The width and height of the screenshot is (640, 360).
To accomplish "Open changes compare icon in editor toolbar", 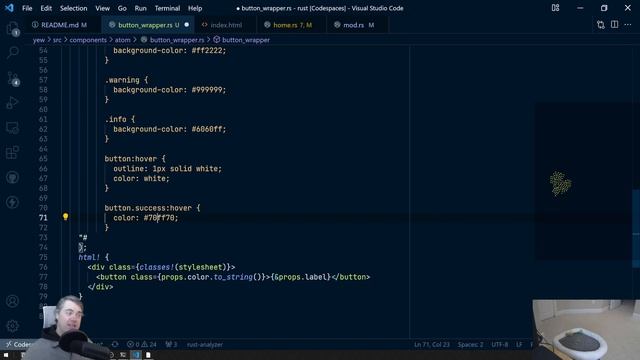I will (x=600, y=25).
